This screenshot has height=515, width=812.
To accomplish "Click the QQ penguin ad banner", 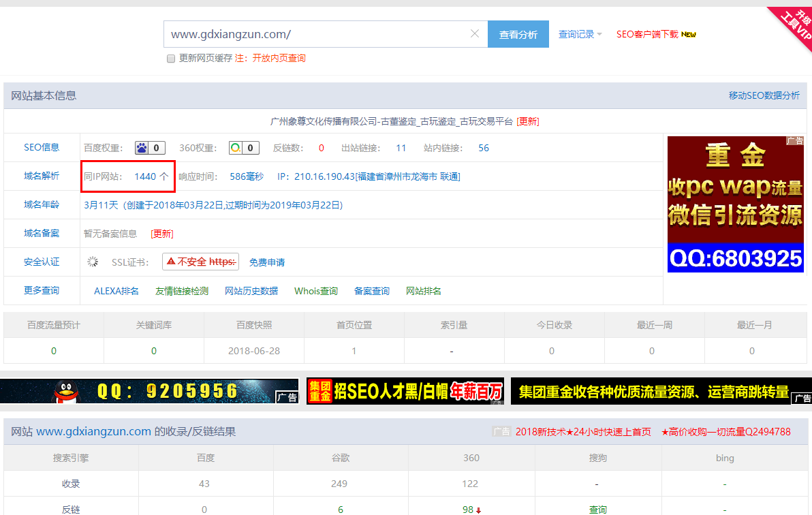I will (x=149, y=391).
